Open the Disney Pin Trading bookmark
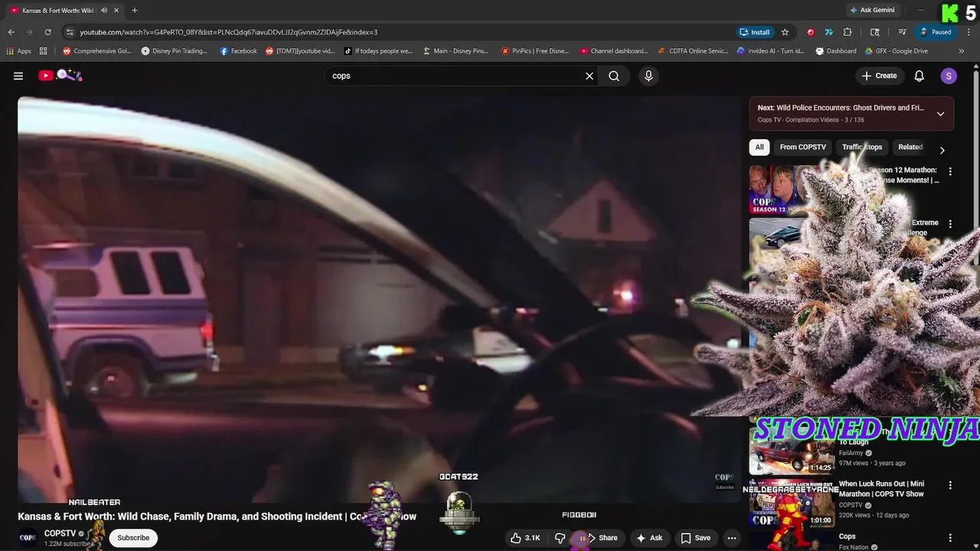The image size is (980, 551). point(175,51)
